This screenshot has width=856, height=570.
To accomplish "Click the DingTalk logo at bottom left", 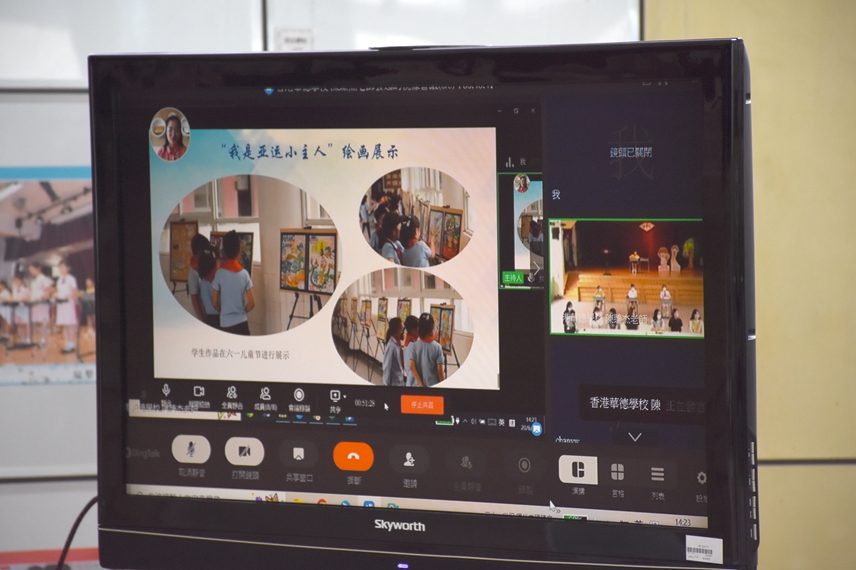I will (142, 453).
